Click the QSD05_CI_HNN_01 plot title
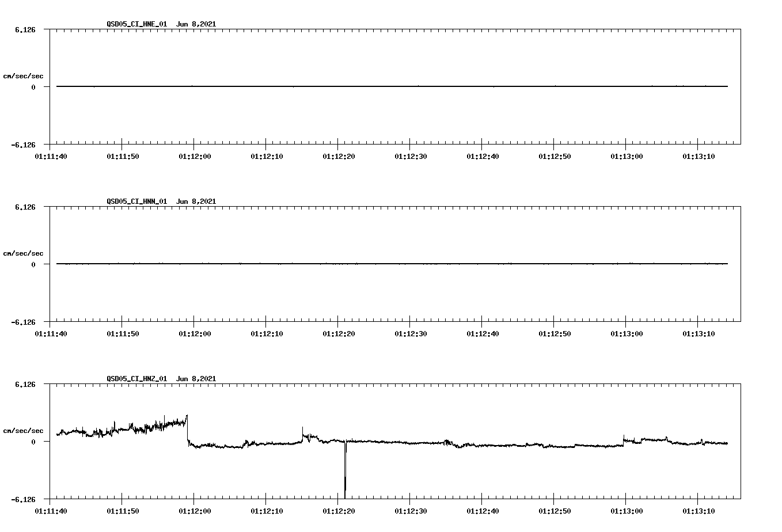This screenshot has width=782, height=532. click(x=161, y=202)
